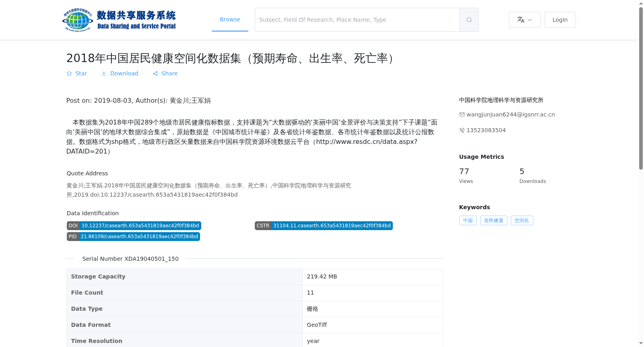Image resolution: width=644 pixels, height=347 pixels.
Task: Click the Download link text
Action: pyautogui.click(x=124, y=73)
